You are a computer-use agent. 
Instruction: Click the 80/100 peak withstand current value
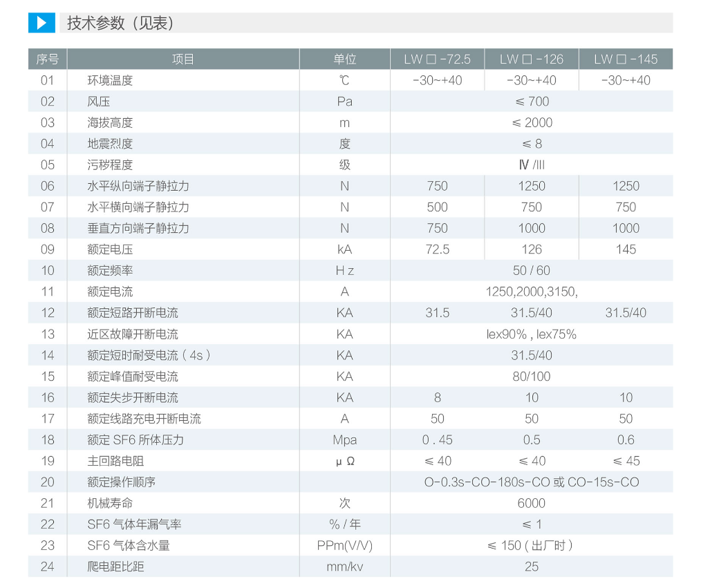coord(531,377)
